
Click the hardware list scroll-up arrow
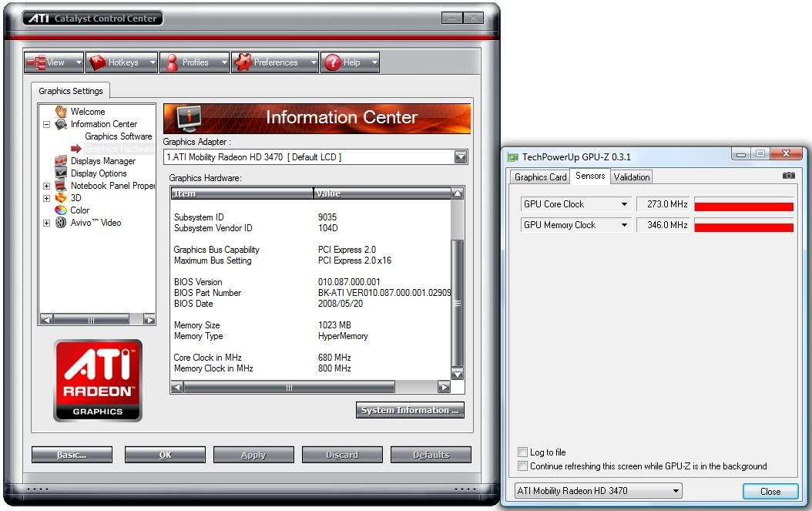point(458,193)
